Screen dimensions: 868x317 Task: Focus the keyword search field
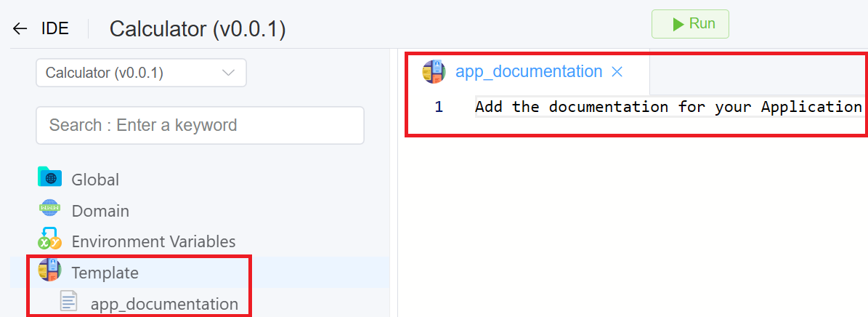point(200,125)
